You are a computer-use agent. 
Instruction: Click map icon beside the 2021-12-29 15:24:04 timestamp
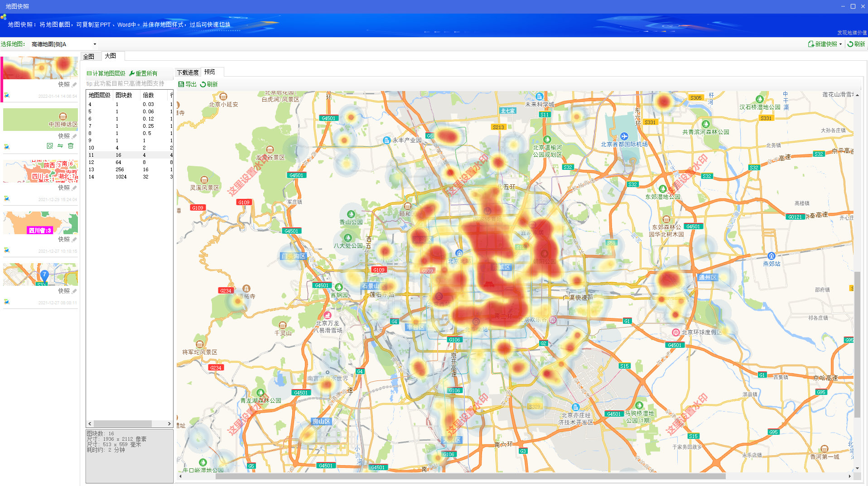click(x=7, y=198)
